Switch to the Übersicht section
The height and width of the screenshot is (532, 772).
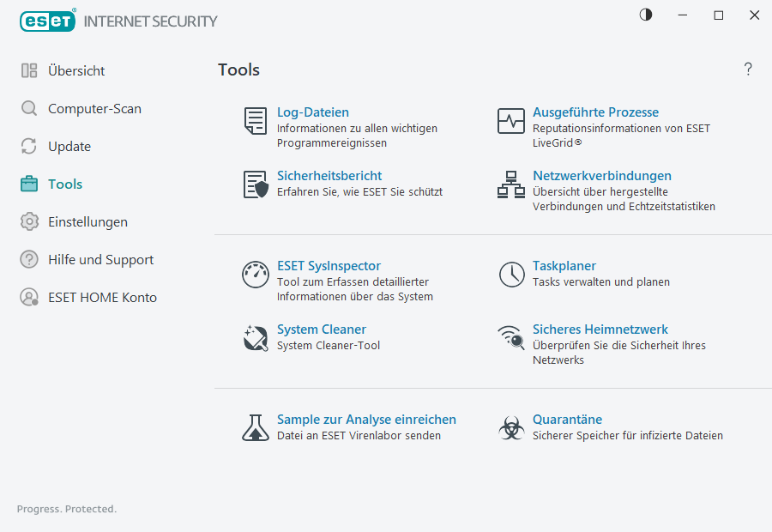(x=74, y=70)
